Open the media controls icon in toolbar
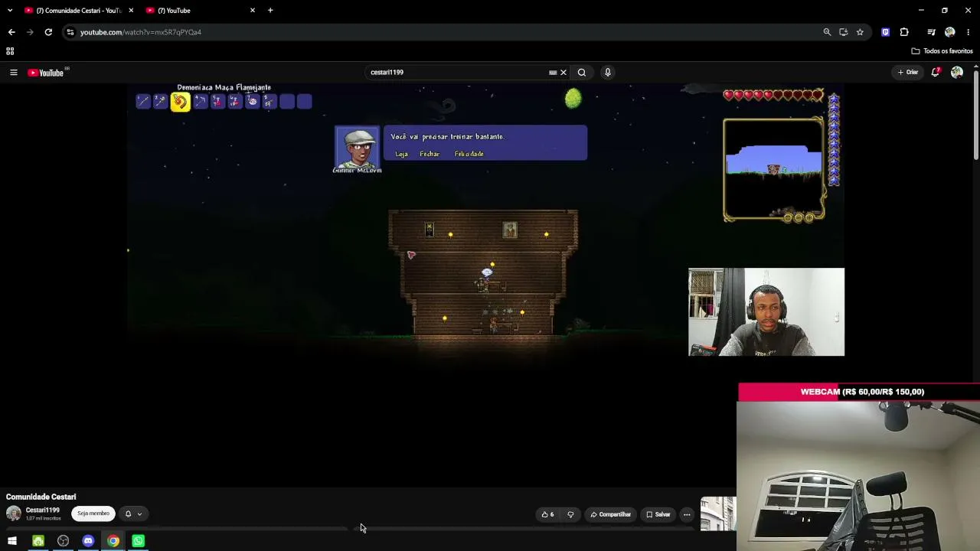The height and width of the screenshot is (551, 980). [931, 32]
